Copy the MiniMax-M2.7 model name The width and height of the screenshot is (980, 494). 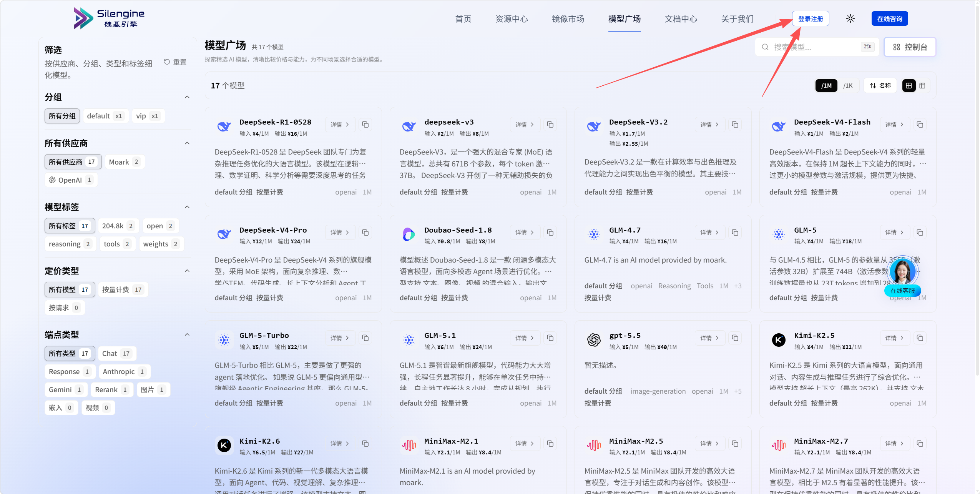[x=920, y=444]
